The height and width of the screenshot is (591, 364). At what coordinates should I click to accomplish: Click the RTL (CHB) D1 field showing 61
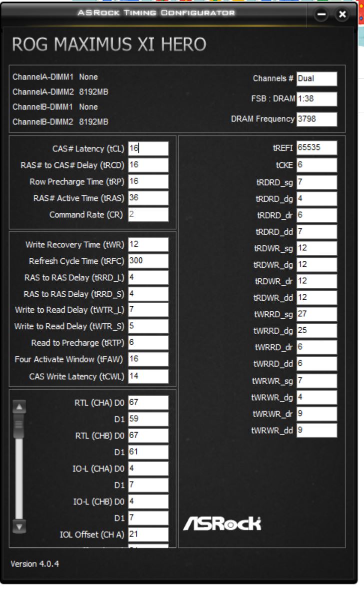(148, 452)
